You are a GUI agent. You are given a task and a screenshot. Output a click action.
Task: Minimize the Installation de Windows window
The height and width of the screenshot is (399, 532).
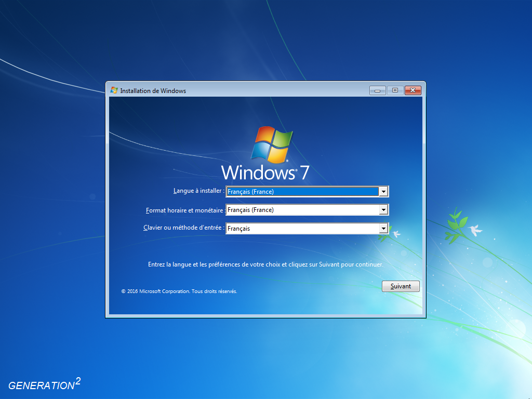pyautogui.click(x=377, y=90)
